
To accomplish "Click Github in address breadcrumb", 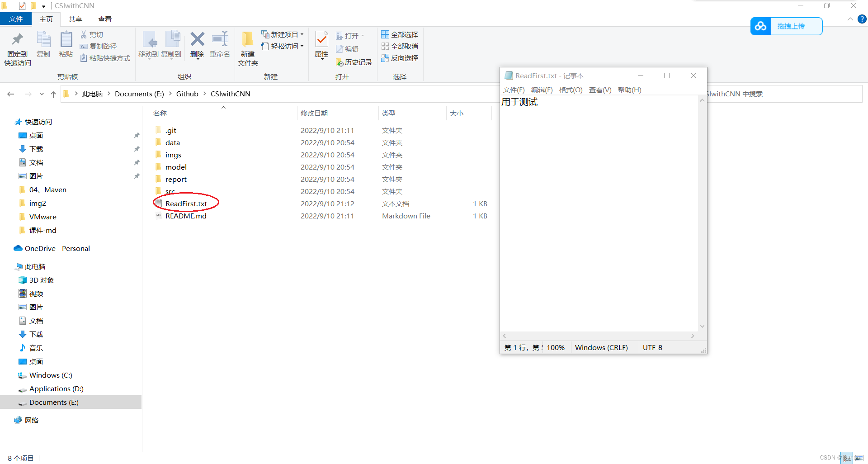I will (187, 94).
